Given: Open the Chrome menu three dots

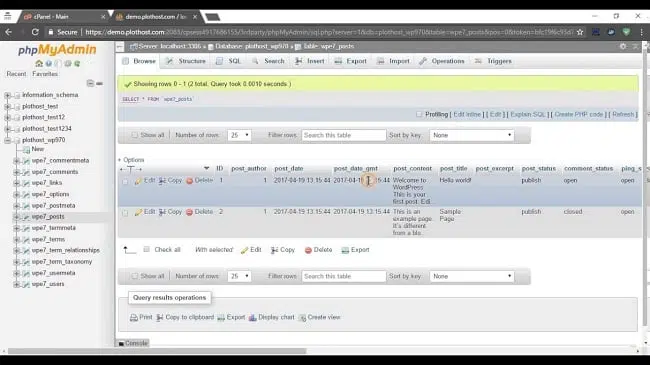Looking at the screenshot, I should click(x=641, y=32).
